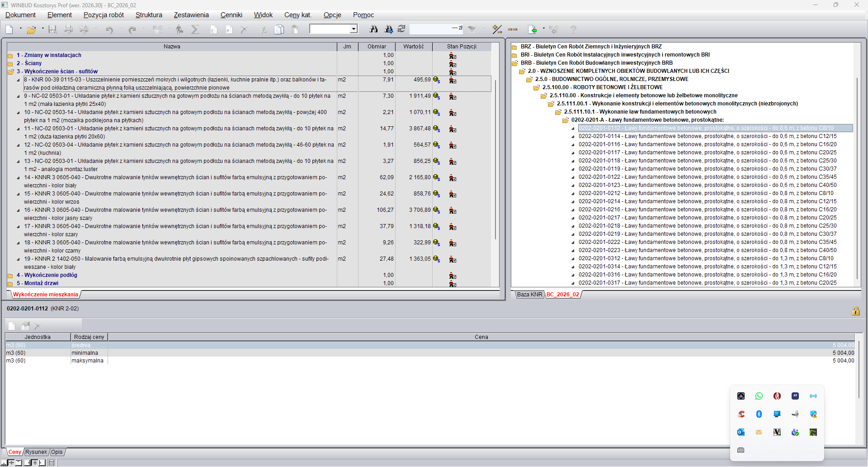The image size is (868, 467).
Task: Create a new document via toolbar icon
Action: coord(9,30)
